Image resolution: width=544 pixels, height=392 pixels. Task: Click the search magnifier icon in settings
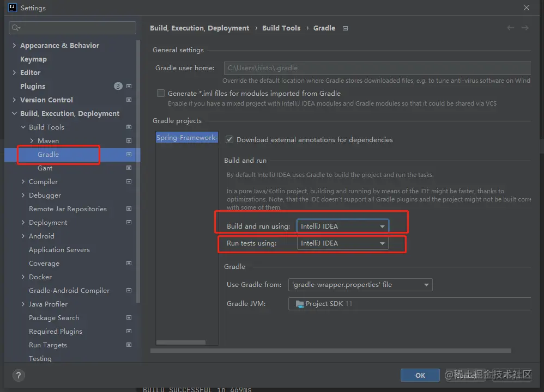16,28
